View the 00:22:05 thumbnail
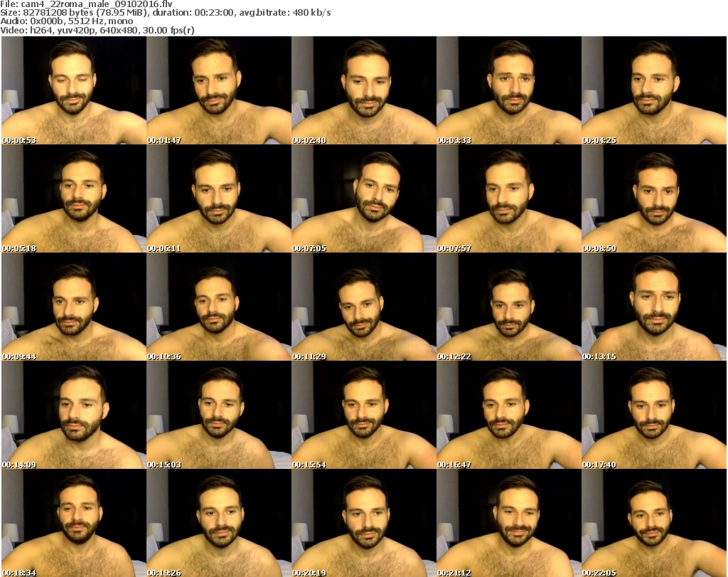 654,523
